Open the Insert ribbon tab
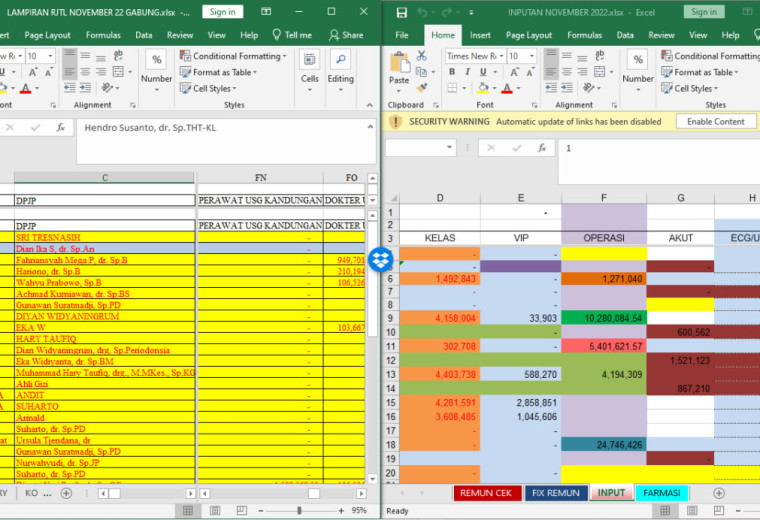760x520 pixels. 480,35
